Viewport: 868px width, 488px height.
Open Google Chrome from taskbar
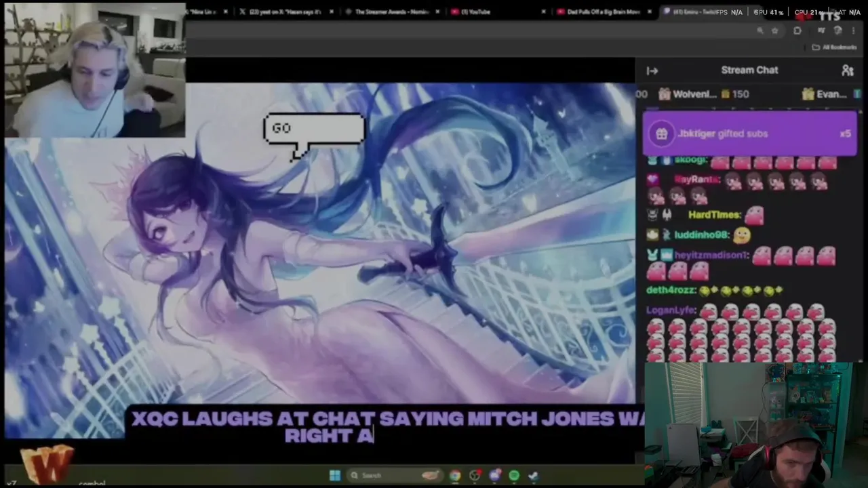454,475
